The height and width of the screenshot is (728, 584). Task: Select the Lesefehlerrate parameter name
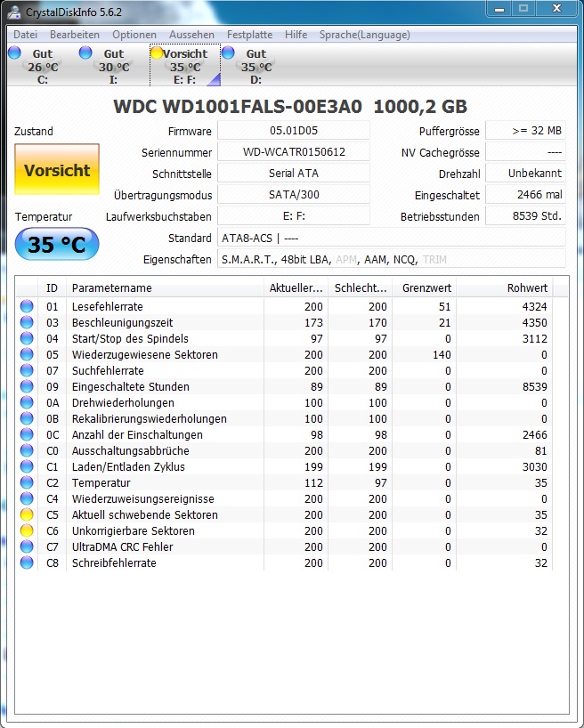108,306
